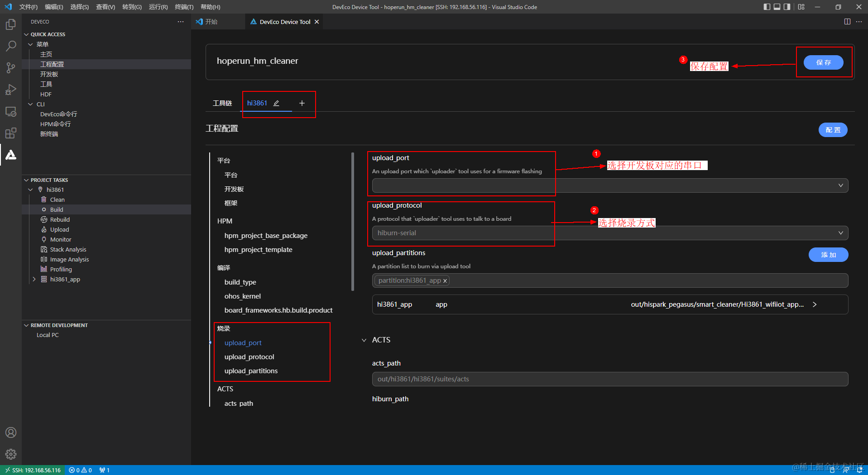
Task: Jump to build_type in settings outline
Action: [x=240, y=282]
